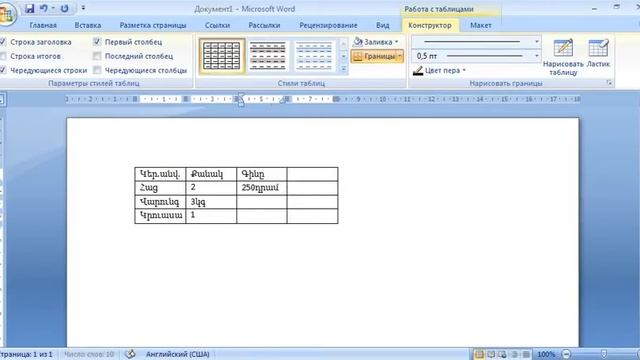Screen dimensions: 640x360
Task: Click the Save icon in quick access toolbar
Action: coord(29,8)
